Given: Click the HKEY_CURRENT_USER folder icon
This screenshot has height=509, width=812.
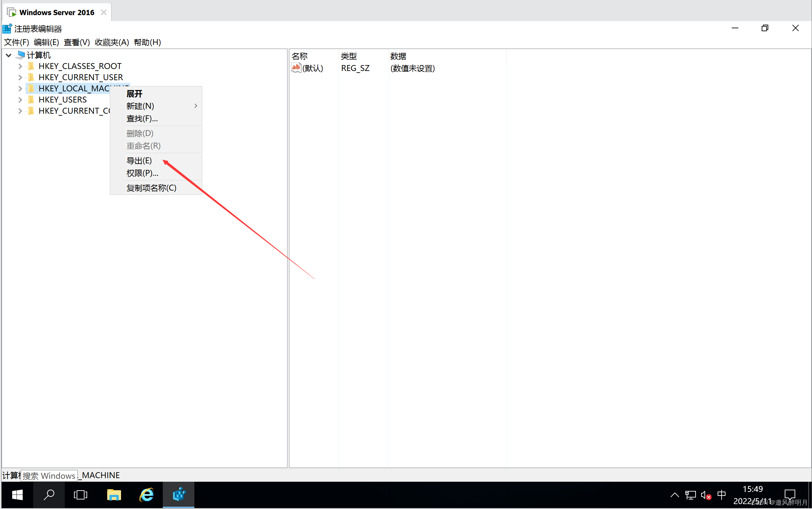Looking at the screenshot, I should tap(31, 77).
